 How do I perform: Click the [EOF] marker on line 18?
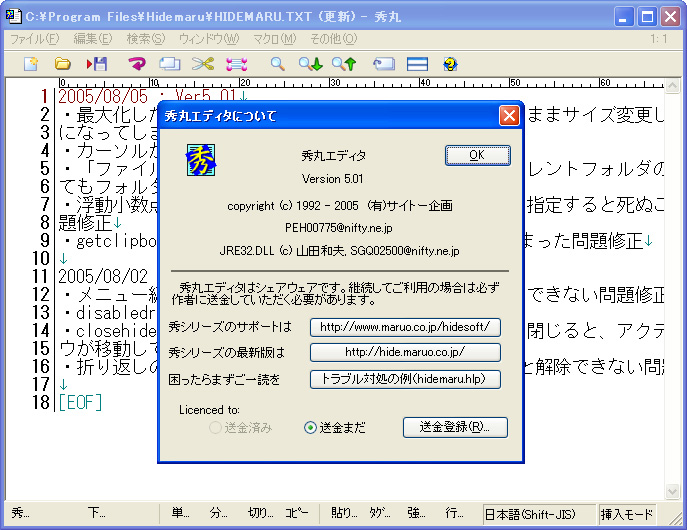click(x=80, y=402)
